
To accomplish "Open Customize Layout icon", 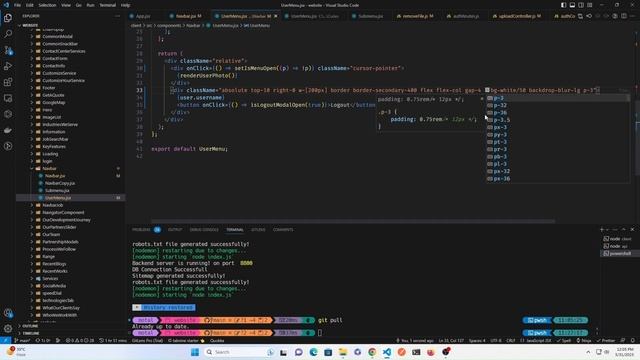I will (590, 5).
